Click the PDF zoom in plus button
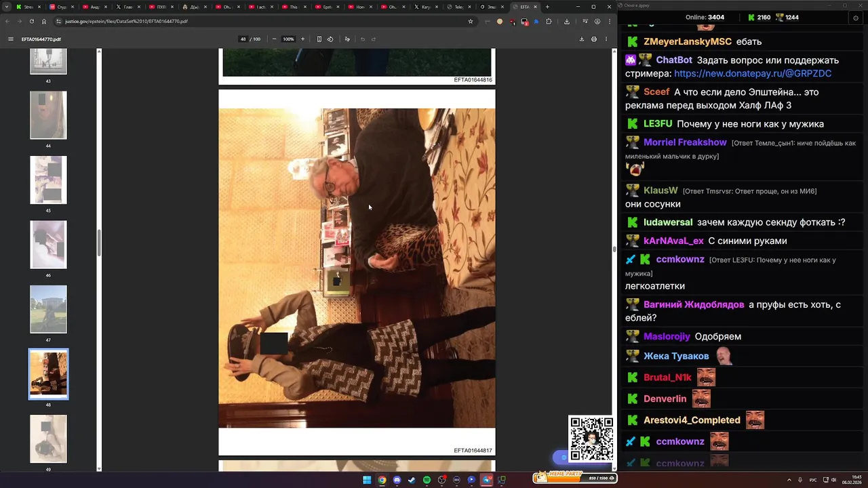 (302, 39)
